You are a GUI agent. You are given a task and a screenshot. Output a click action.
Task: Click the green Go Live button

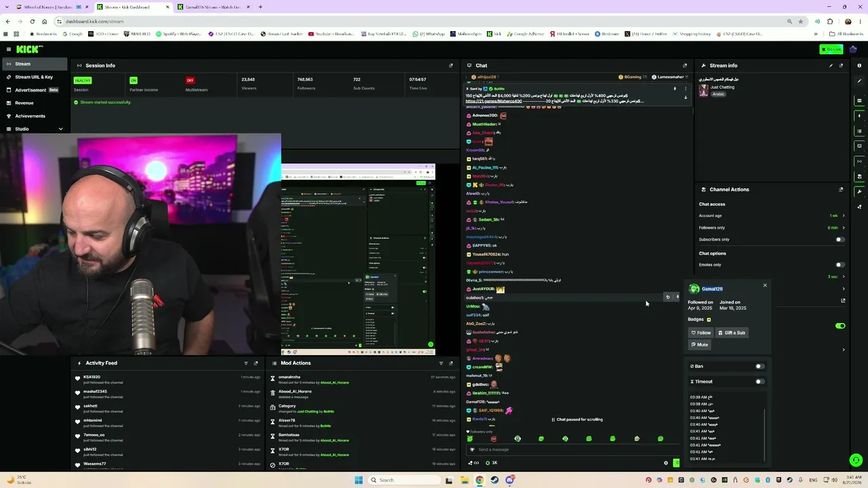coord(831,49)
